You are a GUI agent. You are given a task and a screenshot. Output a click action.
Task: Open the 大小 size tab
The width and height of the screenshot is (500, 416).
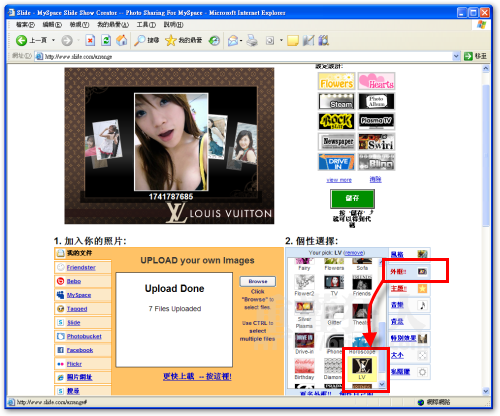409,355
